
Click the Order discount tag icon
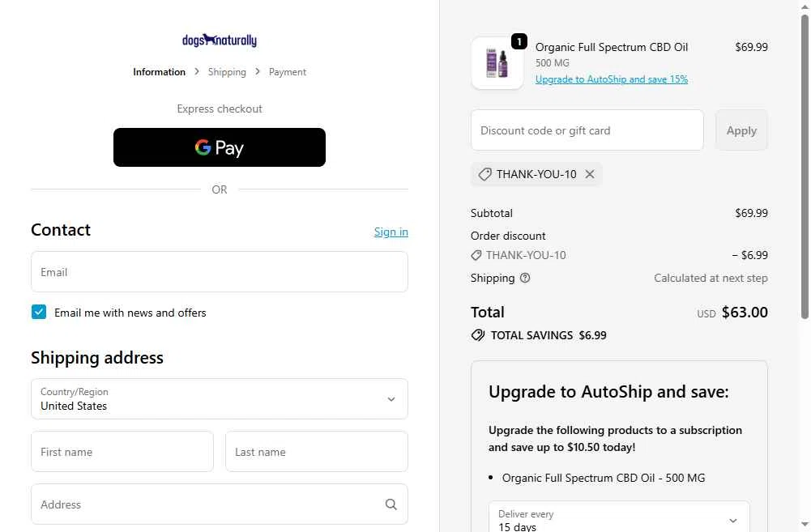click(476, 255)
